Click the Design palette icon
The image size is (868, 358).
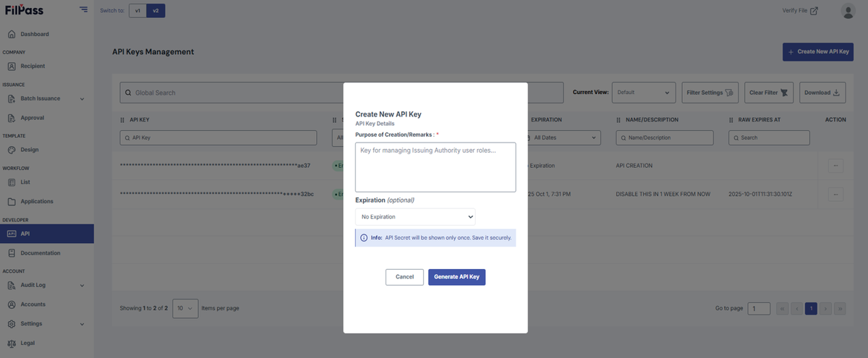tap(12, 150)
